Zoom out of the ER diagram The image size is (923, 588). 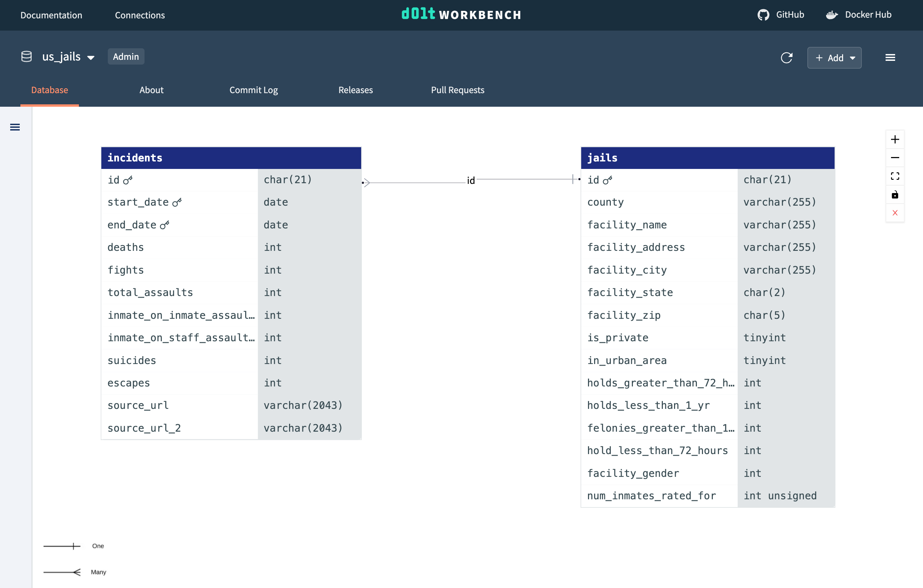(x=895, y=158)
